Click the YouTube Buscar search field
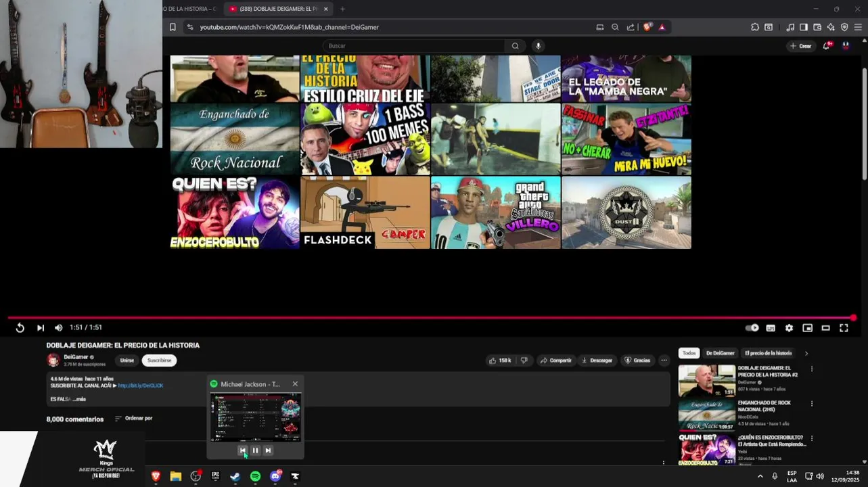The image size is (868, 487). pyautogui.click(x=413, y=46)
